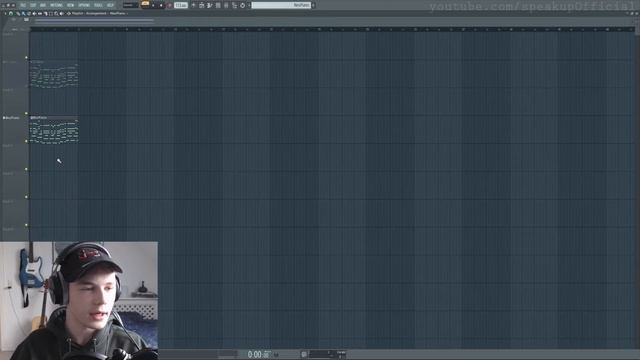
Task: Toggle mute dot on the sixth track
Action: click(x=27, y=197)
